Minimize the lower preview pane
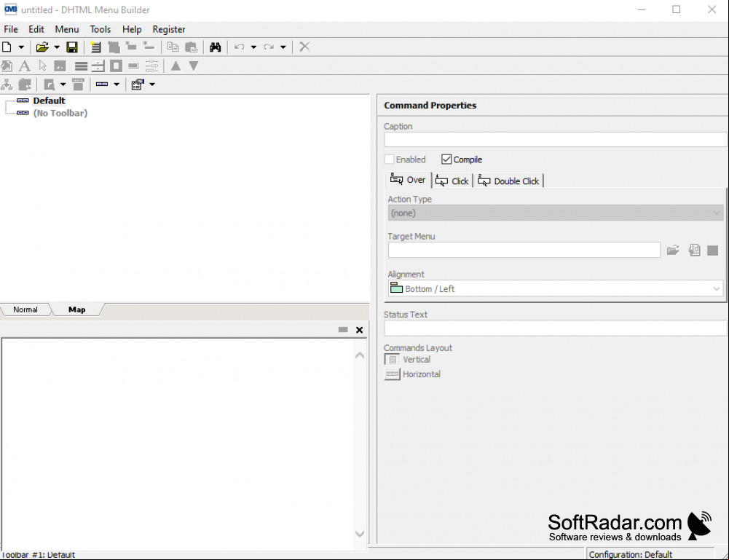729x560 pixels. pos(343,330)
